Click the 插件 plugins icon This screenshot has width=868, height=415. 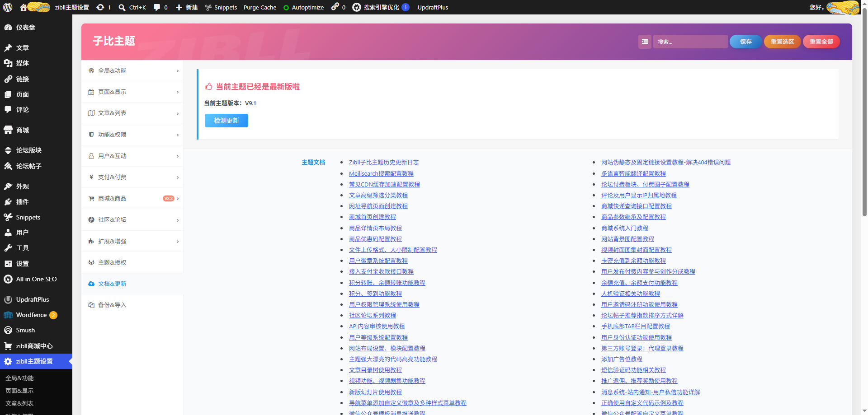(x=8, y=202)
